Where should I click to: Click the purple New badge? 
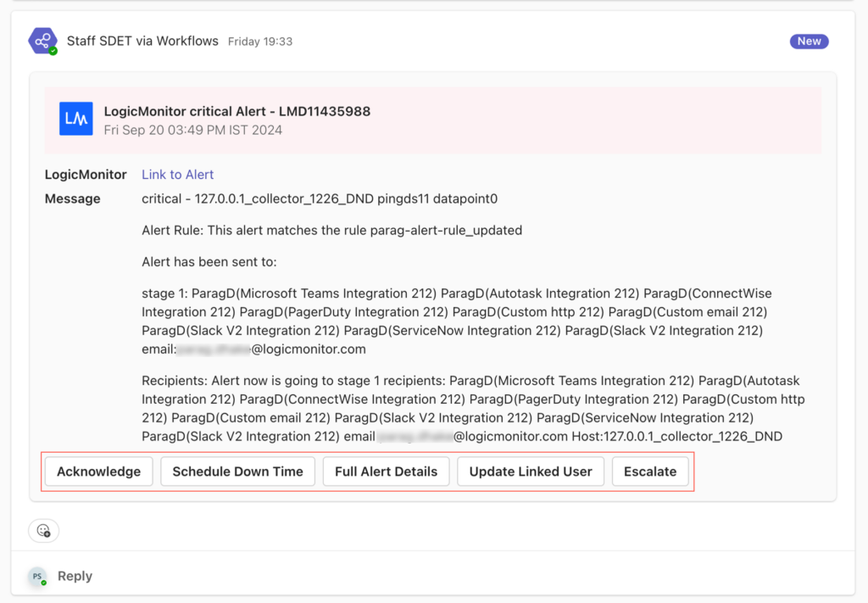coord(809,41)
